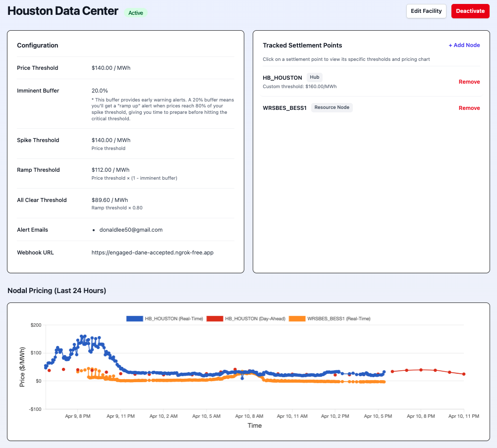Remove the HB_HOUSTON settlement point
The image size is (497, 448).
coord(469,82)
